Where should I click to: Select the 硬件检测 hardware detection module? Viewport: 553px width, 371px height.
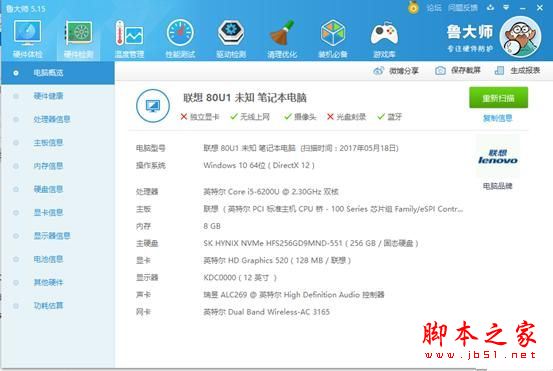[x=78, y=39]
